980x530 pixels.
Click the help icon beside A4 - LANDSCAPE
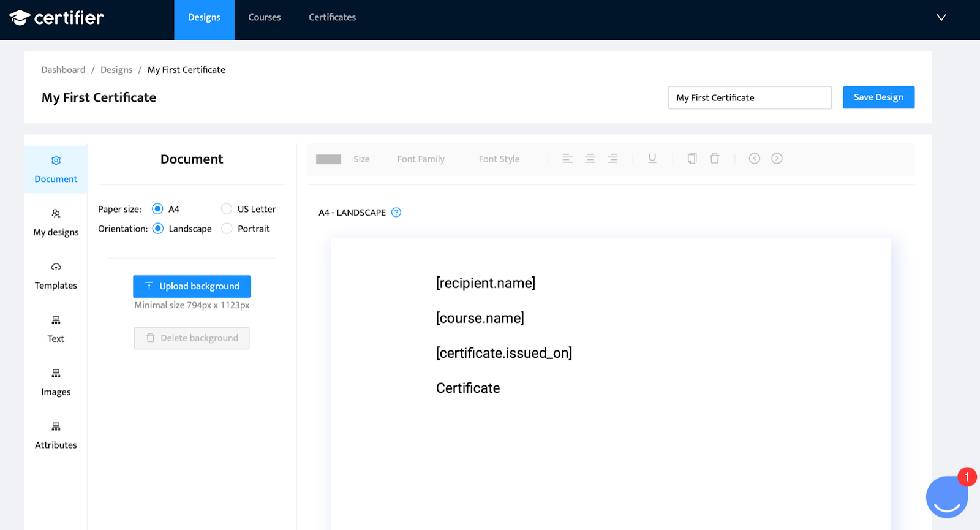pyautogui.click(x=396, y=213)
